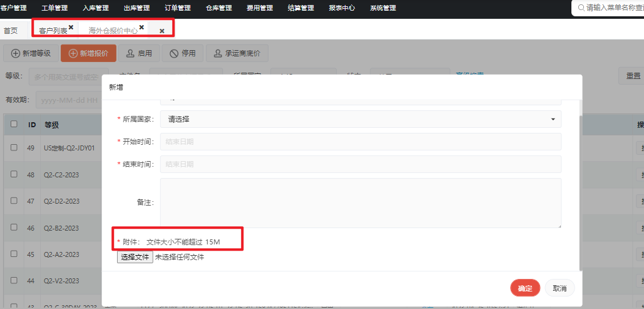Open the 客户管理 menu
The image size is (644, 309).
click(x=14, y=8)
